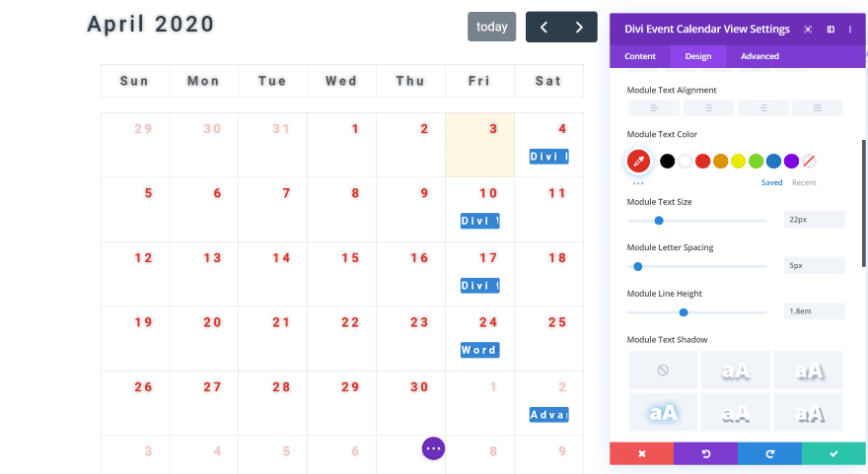The image size is (868, 474).
Task: Select the purple color swatch
Action: pos(792,161)
